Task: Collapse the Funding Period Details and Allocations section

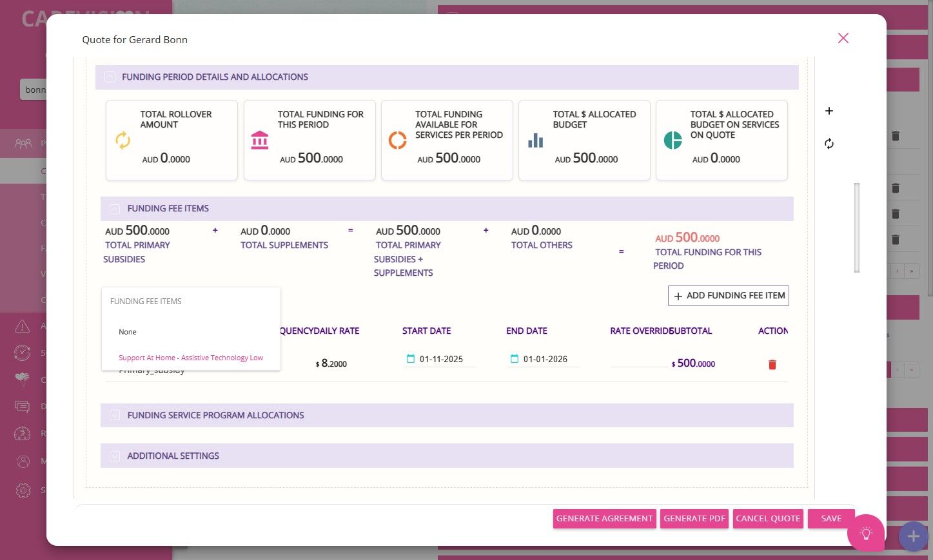Action: point(110,77)
